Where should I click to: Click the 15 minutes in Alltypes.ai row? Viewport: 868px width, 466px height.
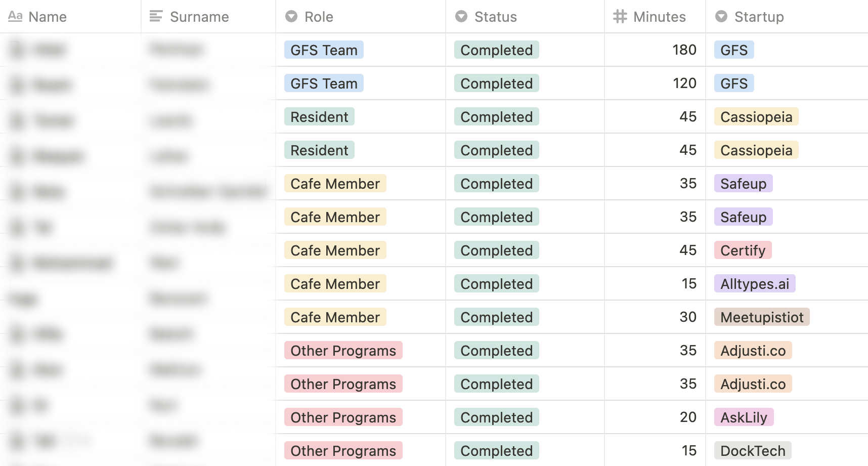689,283
